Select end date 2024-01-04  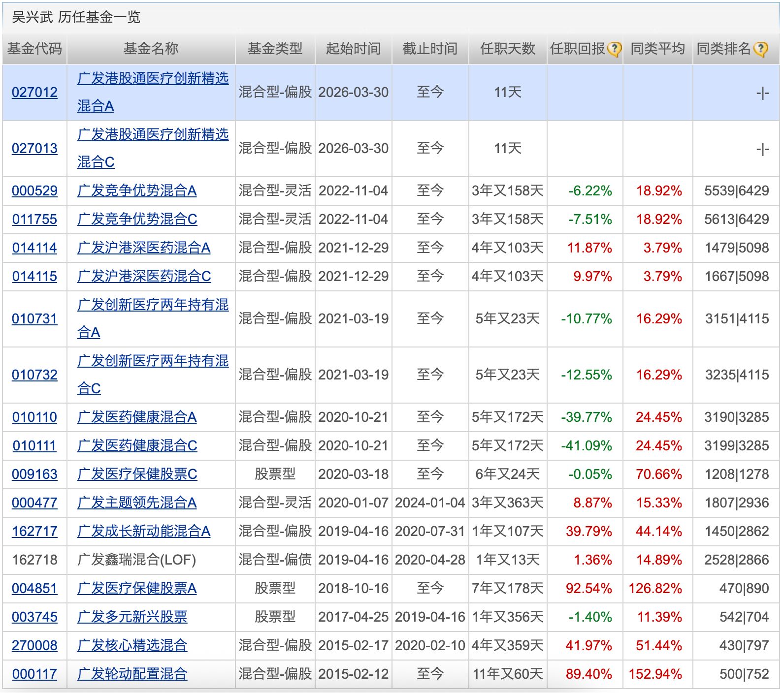430,503
